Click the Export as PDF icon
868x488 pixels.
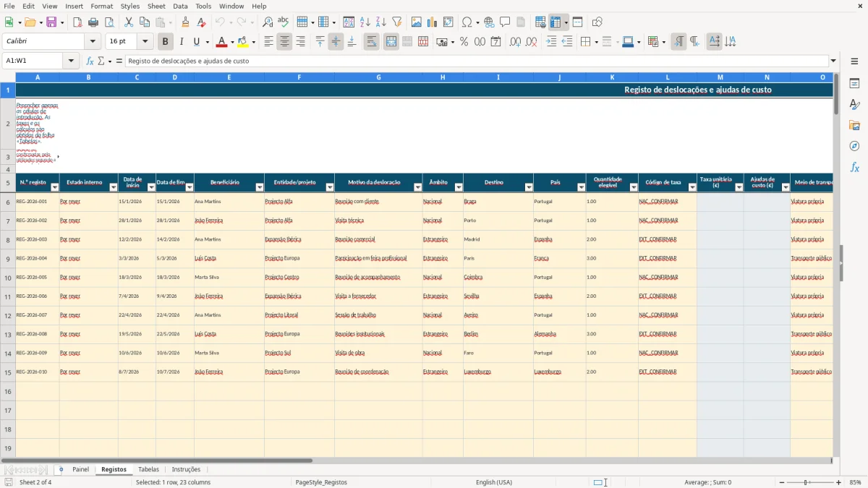[x=77, y=22]
